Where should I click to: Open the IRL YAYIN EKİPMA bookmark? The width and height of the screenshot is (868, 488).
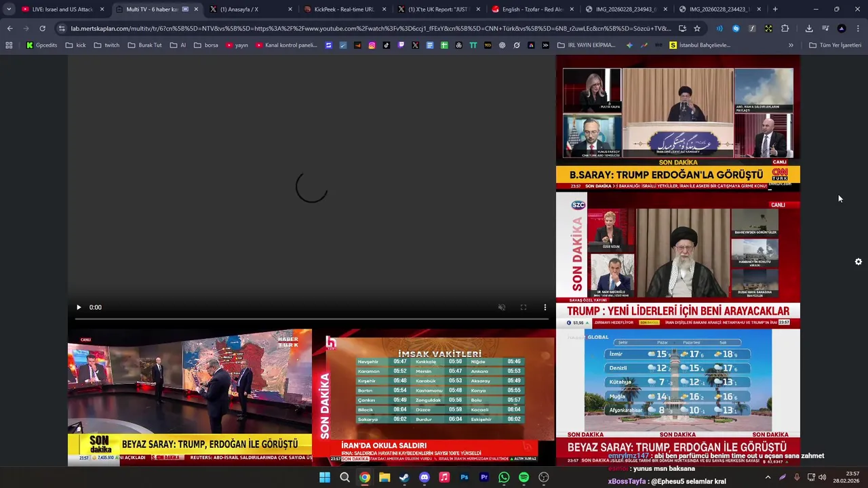pos(587,45)
